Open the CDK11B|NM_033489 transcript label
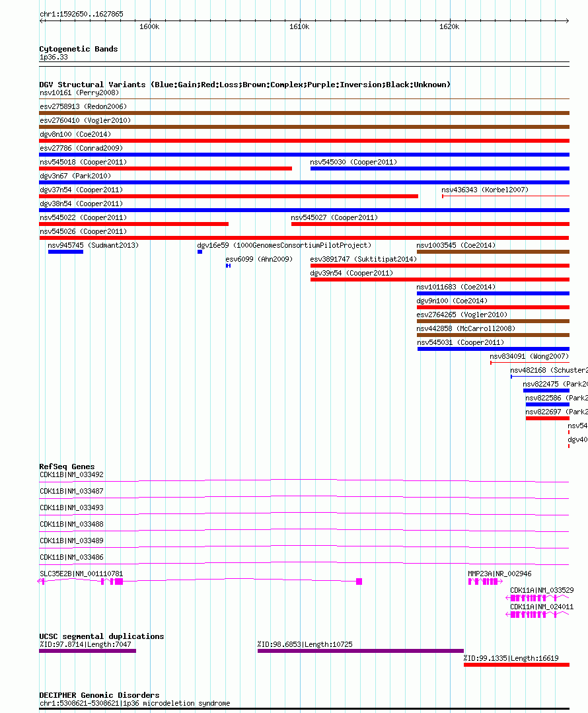Viewport: 588px width, 713px height. click(x=71, y=541)
